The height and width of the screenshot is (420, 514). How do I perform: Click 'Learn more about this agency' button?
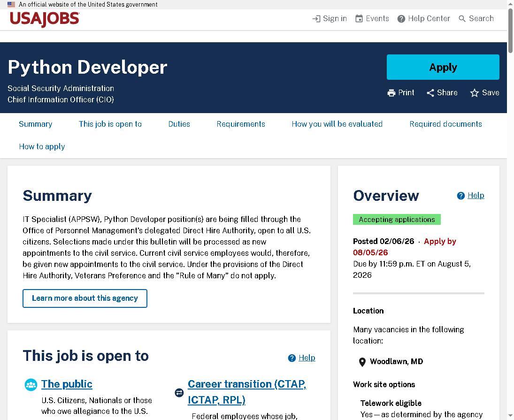point(85,298)
